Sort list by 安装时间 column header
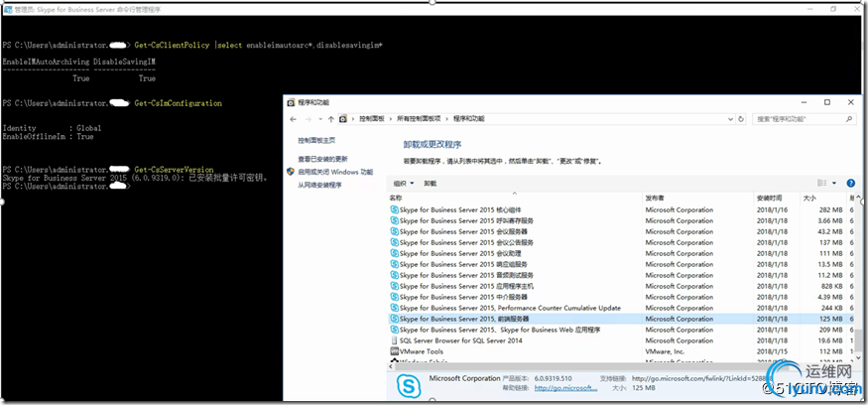868x405 pixels. [770, 198]
